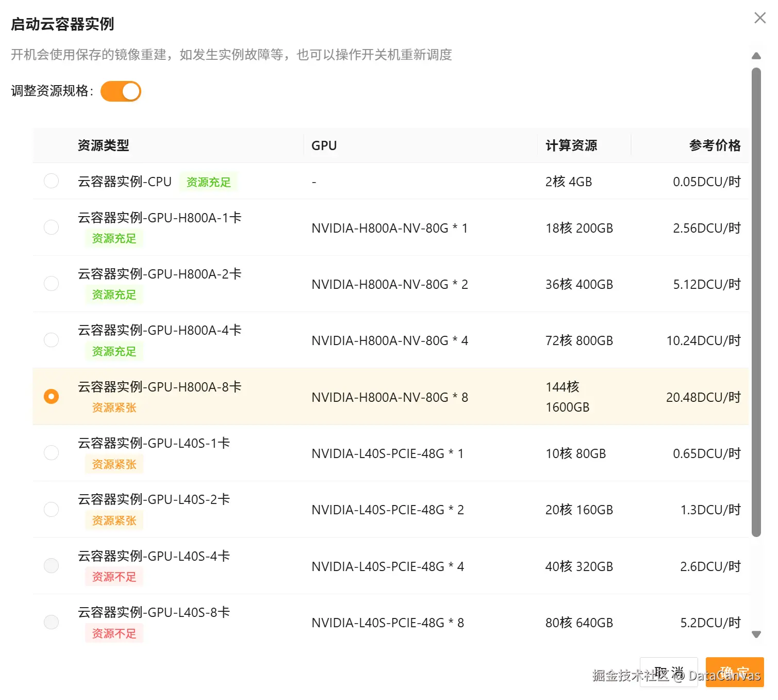The height and width of the screenshot is (700, 778).
Task: Confirm with the orange 确定 button
Action: (734, 672)
